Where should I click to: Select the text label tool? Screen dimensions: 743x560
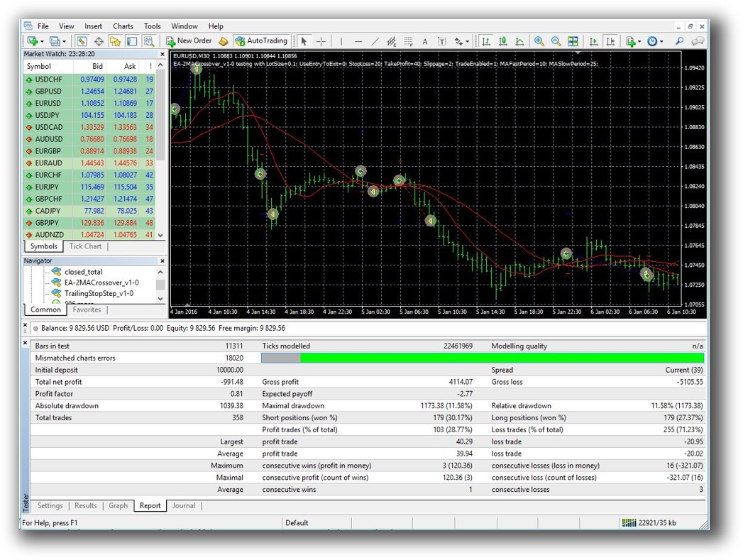point(441,40)
